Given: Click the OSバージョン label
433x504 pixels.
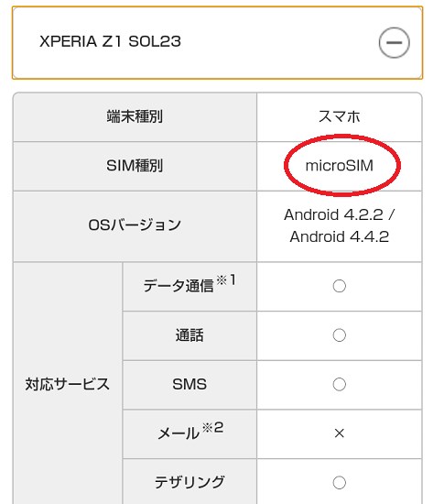Looking at the screenshot, I should [x=135, y=225].
